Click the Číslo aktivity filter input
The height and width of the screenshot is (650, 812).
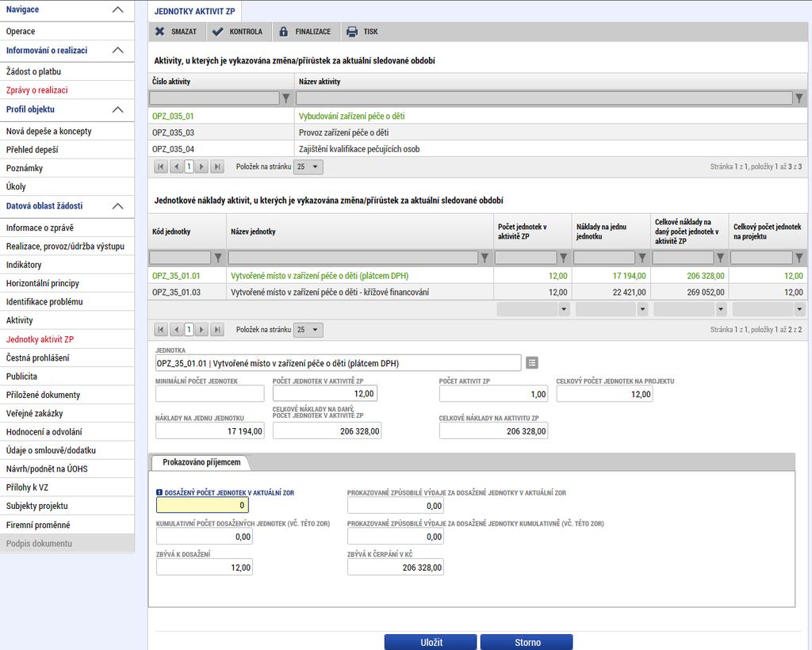coord(214,97)
